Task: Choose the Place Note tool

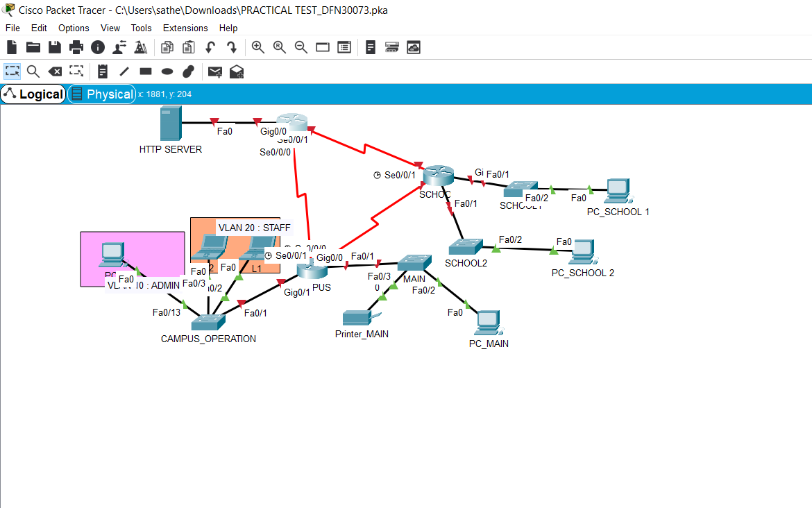Action: pyautogui.click(x=101, y=71)
